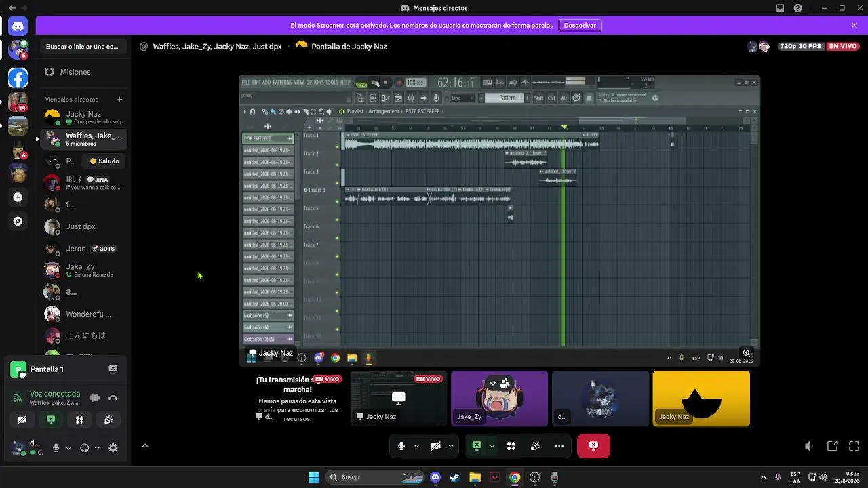Open soundboard from the voice panel
The height and width of the screenshot is (488, 868).
tap(108, 420)
